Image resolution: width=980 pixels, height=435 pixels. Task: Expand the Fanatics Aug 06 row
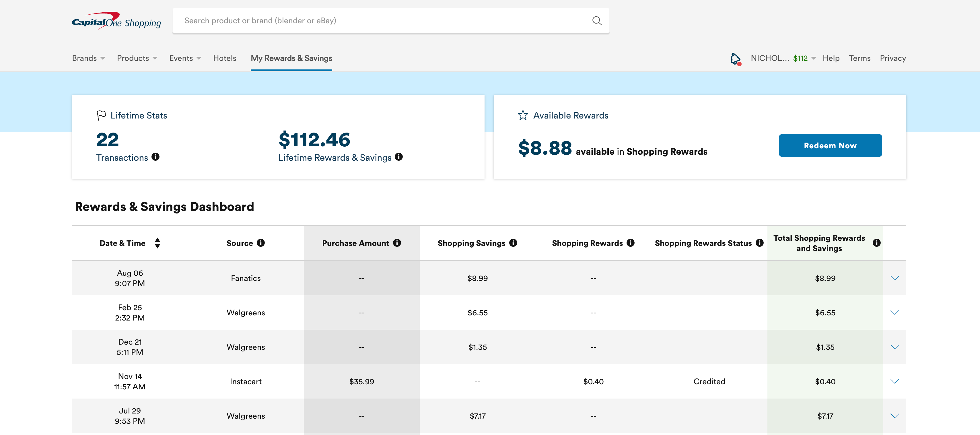(x=895, y=278)
